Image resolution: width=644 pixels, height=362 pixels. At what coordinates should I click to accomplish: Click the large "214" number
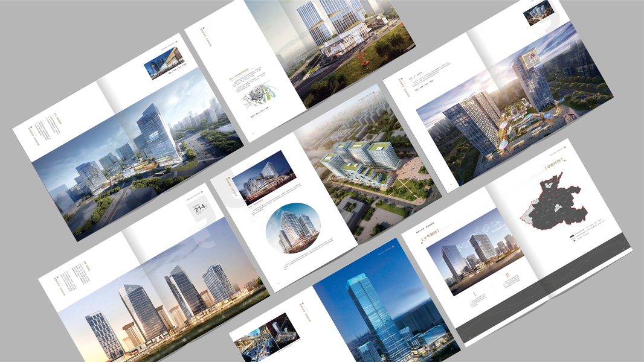coord(200,208)
